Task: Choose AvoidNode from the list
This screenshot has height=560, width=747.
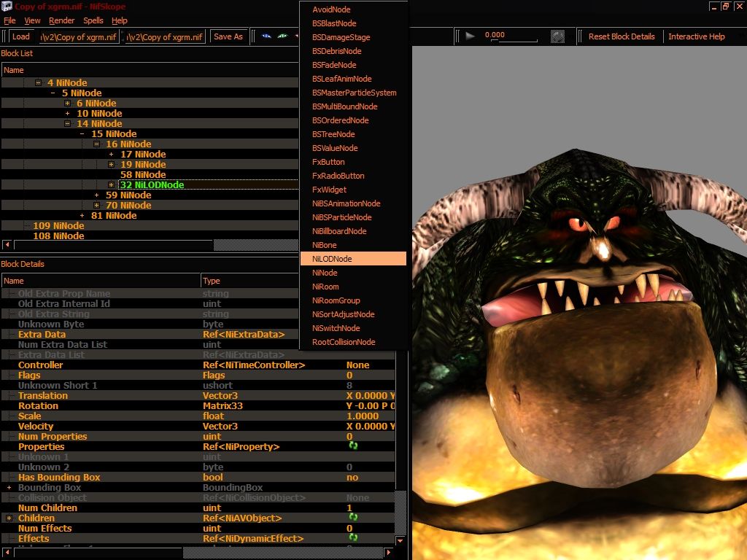Action: point(353,9)
